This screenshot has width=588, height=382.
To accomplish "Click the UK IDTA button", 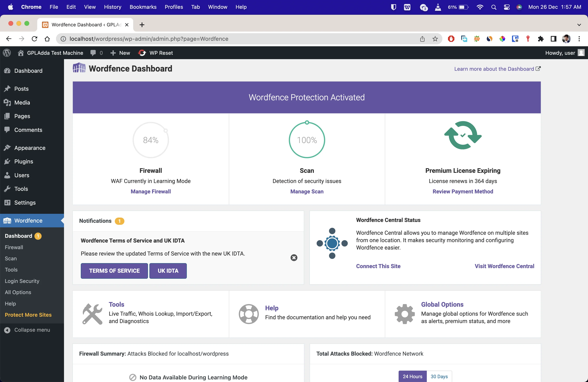I will [168, 271].
